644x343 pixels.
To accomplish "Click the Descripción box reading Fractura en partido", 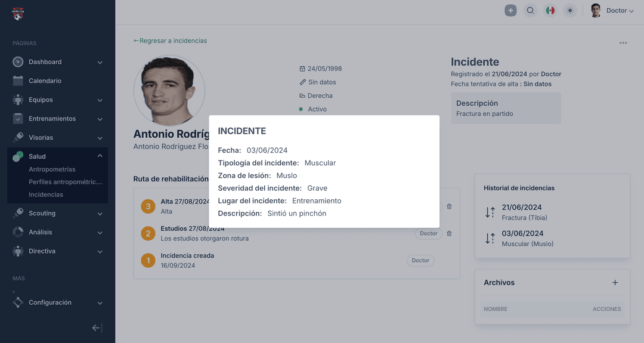I will (x=506, y=108).
